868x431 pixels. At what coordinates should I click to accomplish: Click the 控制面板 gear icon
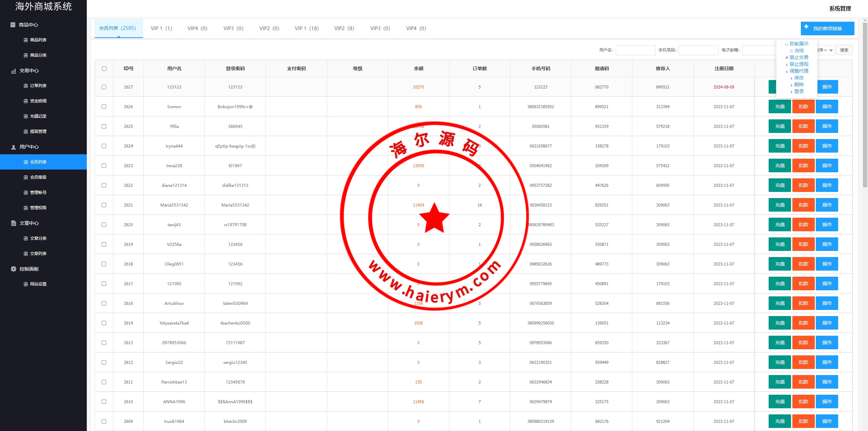point(14,269)
